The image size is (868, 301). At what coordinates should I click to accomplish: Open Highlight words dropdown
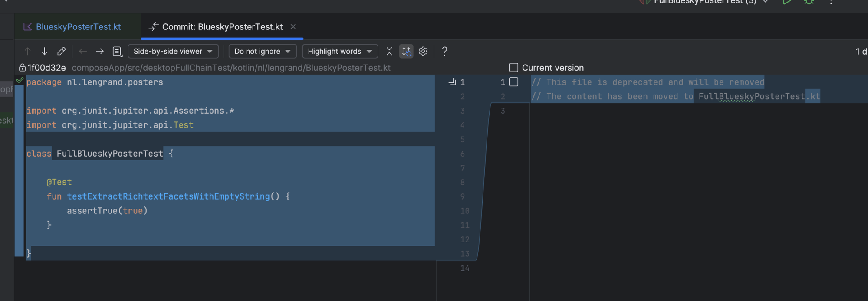click(x=340, y=51)
